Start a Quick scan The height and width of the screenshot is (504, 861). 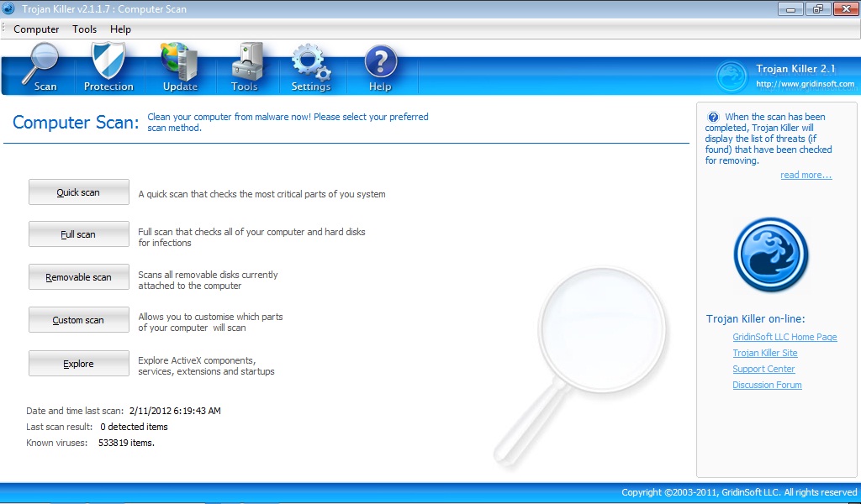(x=78, y=192)
